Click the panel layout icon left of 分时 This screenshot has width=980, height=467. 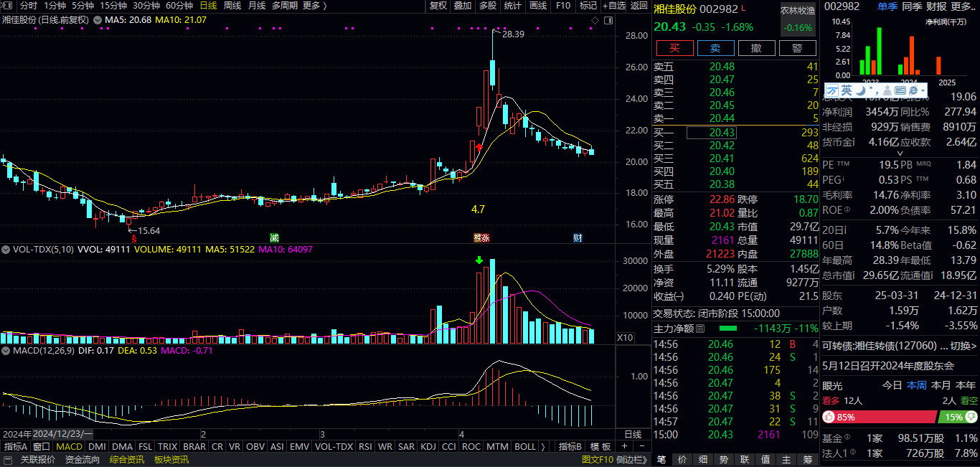point(6,5)
